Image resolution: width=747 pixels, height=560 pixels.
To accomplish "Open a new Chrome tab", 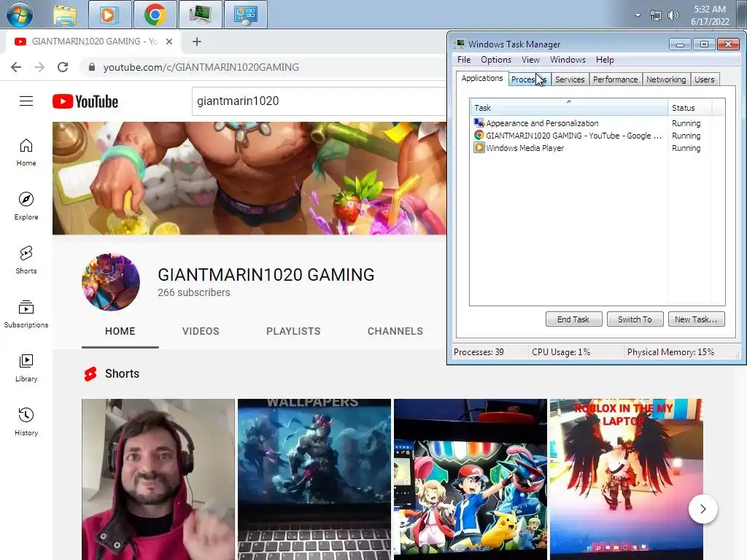I will point(197,42).
